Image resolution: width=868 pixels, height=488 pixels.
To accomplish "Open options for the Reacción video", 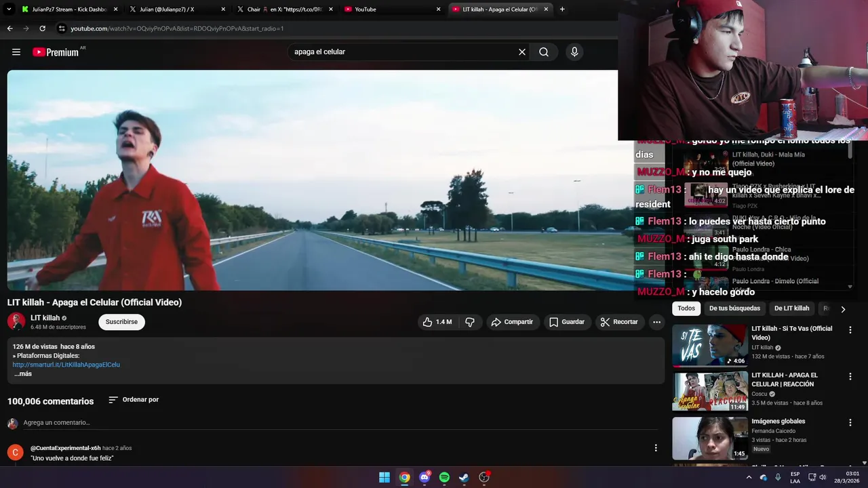I will (x=850, y=376).
